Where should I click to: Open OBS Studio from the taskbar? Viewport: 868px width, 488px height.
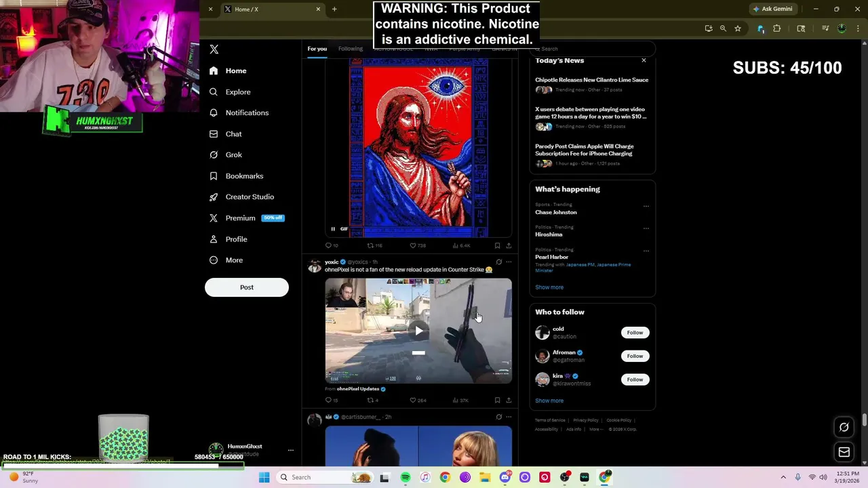click(x=564, y=477)
